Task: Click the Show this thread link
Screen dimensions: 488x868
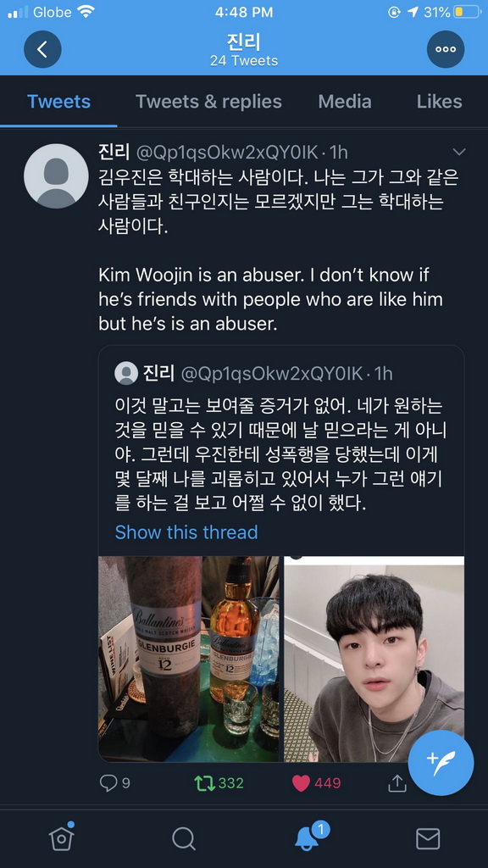Action: tap(186, 532)
